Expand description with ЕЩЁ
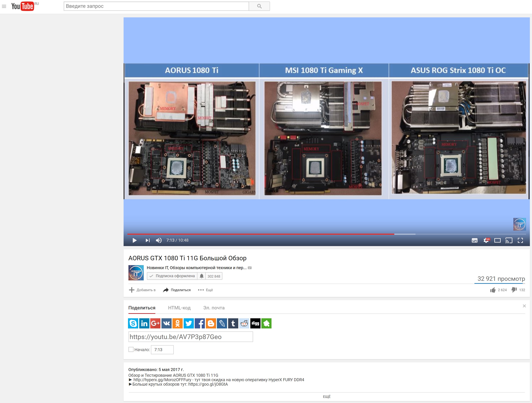Viewport: 532px width, 403px height. [x=326, y=396]
